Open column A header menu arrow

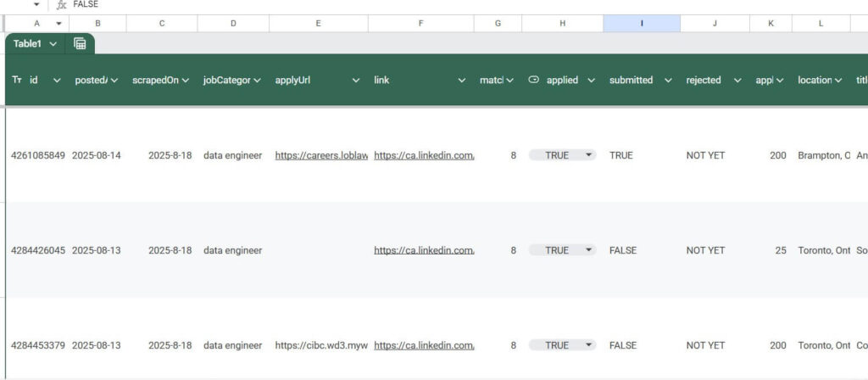coord(58,24)
